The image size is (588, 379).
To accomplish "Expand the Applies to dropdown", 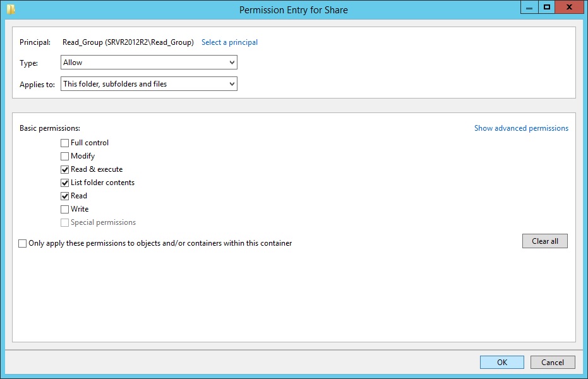I will [149, 84].
